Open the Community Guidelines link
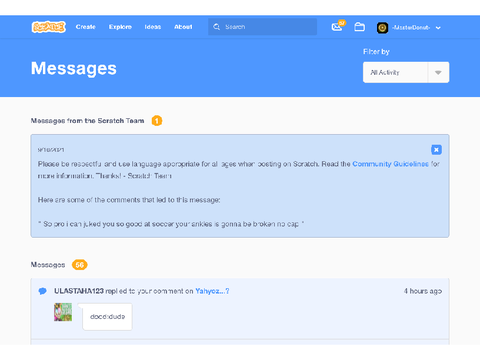 (390, 164)
